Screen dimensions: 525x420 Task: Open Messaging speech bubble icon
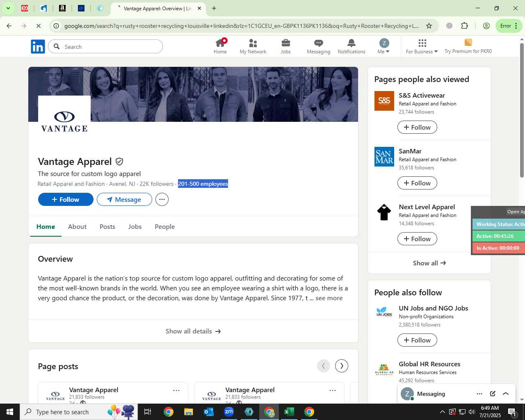click(319, 46)
